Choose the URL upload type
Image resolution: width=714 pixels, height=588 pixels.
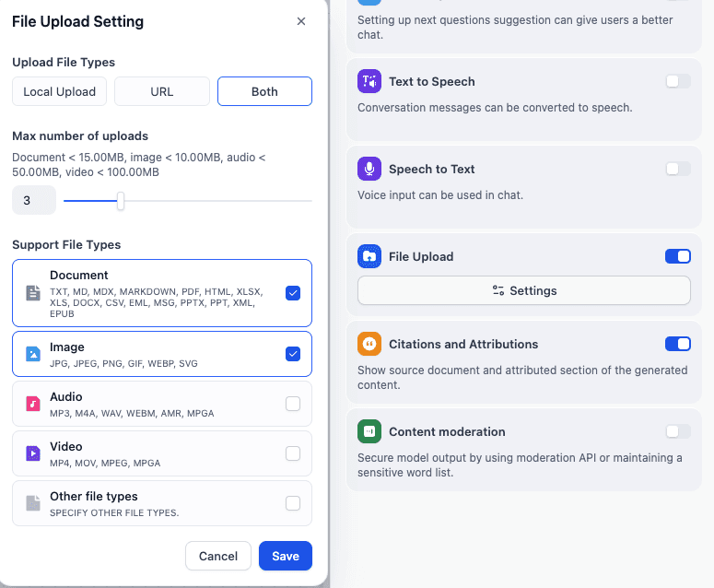click(162, 91)
